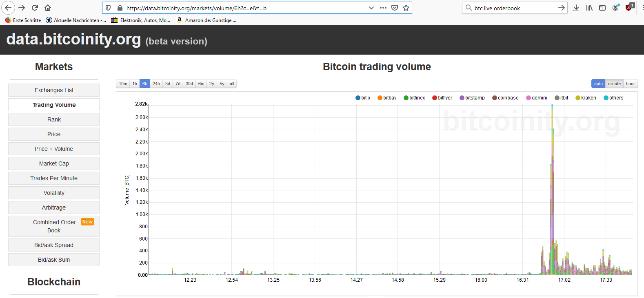
Task: Open the Price chart page
Action: coord(54,134)
